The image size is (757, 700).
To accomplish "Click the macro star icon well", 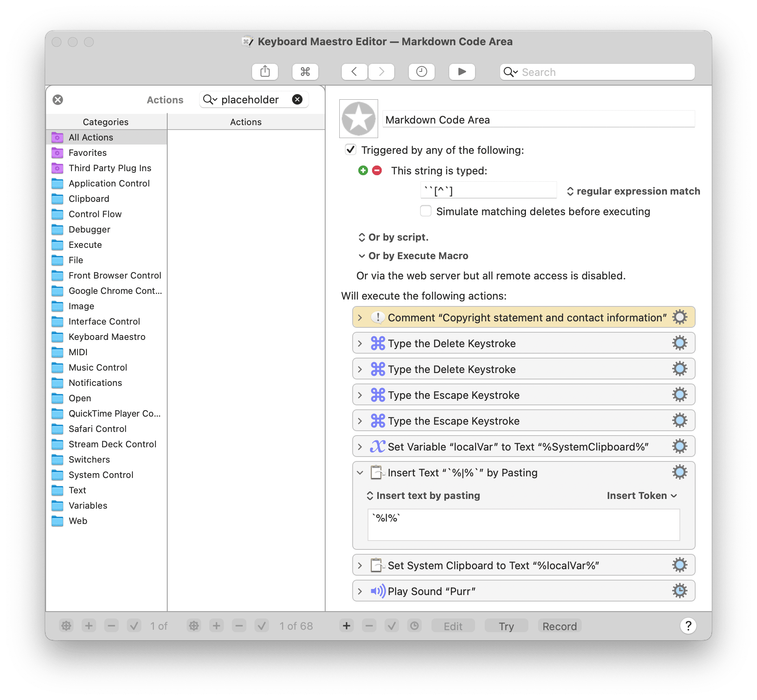I will (359, 119).
